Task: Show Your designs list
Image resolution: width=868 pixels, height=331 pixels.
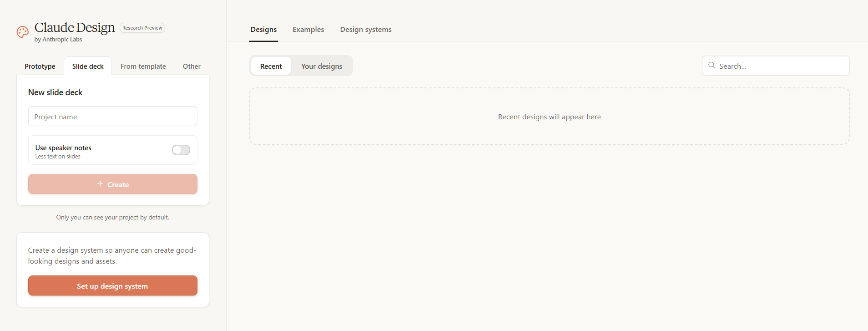Action: [x=321, y=66]
